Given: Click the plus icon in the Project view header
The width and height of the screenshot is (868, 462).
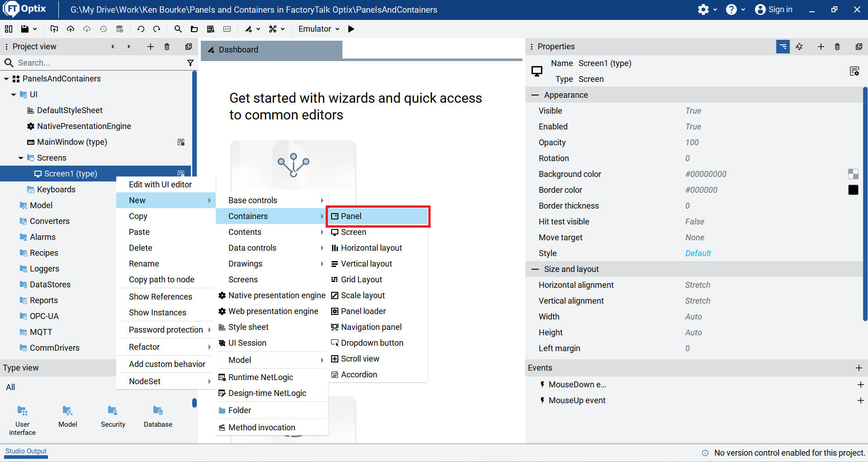Looking at the screenshot, I should [x=151, y=47].
